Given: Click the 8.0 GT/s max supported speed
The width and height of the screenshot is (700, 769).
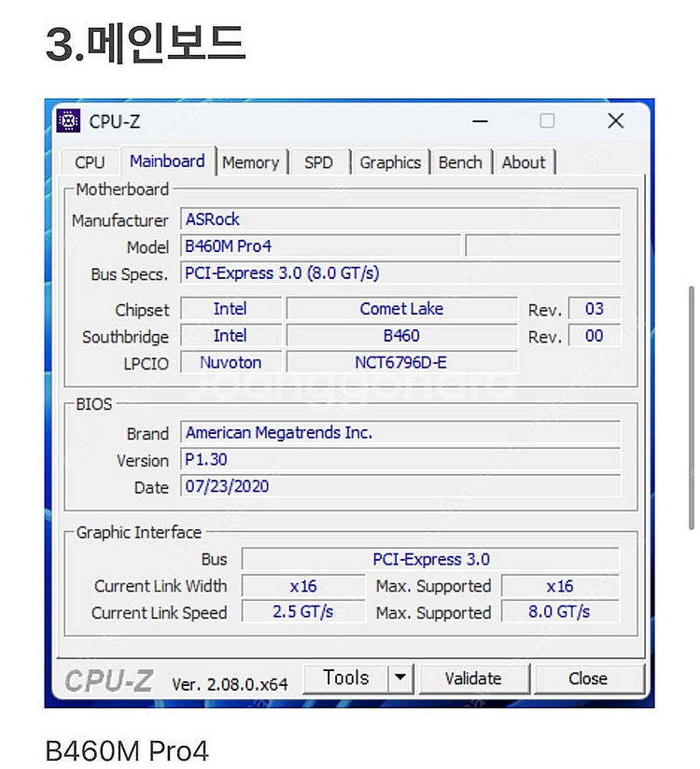Looking at the screenshot, I should tap(560, 612).
